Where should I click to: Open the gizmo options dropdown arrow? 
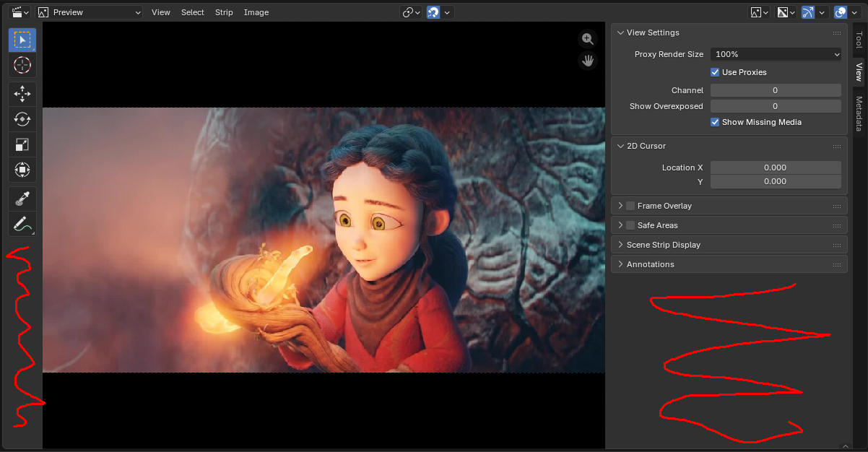(x=822, y=12)
